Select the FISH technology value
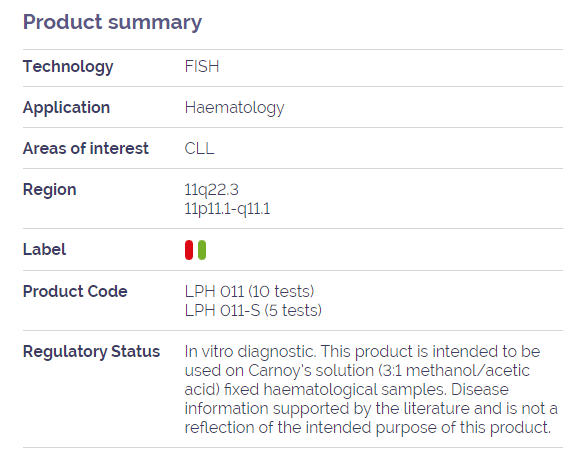 tap(202, 66)
